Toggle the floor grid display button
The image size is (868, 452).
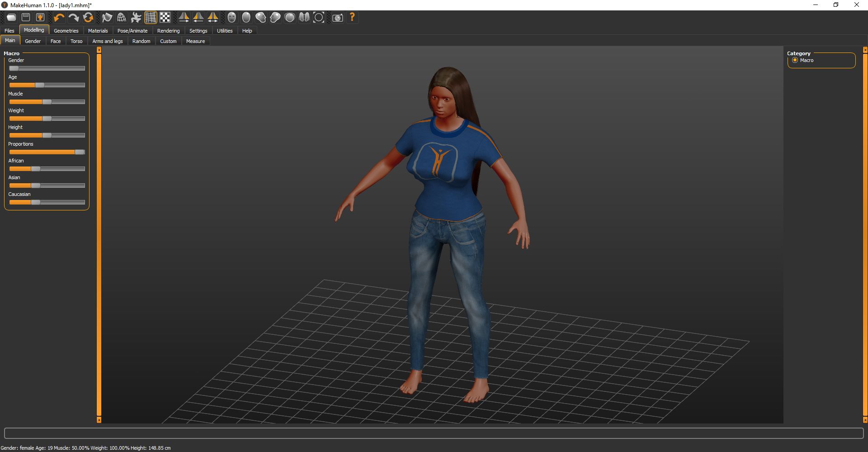coord(151,18)
